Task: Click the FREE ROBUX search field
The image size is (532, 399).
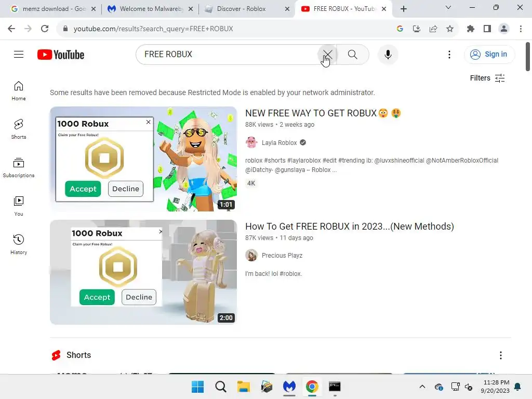Action: (x=228, y=54)
